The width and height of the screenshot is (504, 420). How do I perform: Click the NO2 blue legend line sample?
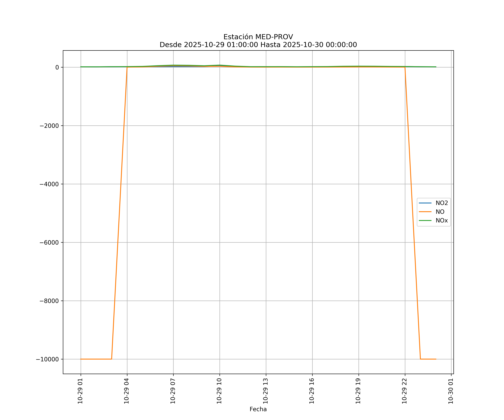tap(425, 203)
